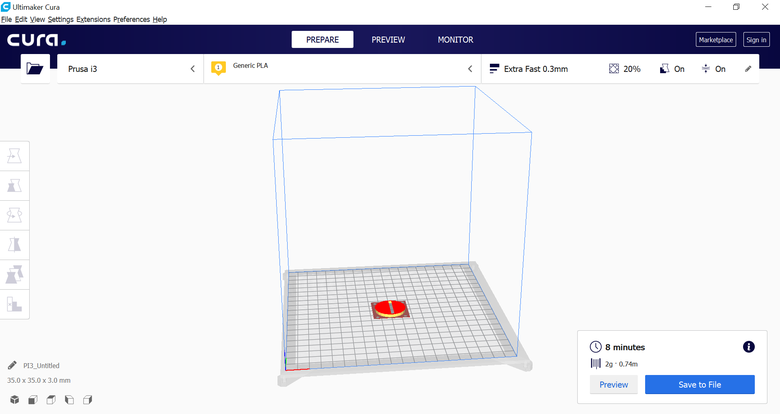
Task: Click the PI3_Untitled job name
Action: point(41,365)
